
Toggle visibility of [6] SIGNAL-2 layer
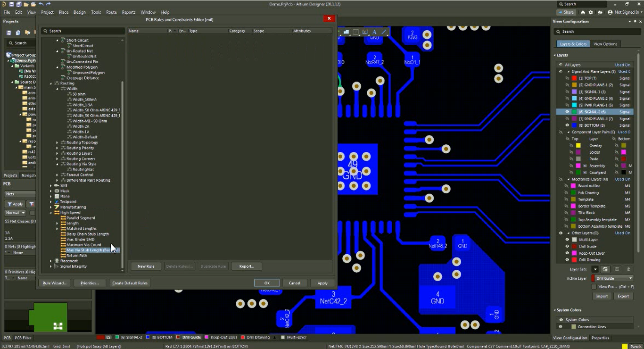tap(567, 112)
